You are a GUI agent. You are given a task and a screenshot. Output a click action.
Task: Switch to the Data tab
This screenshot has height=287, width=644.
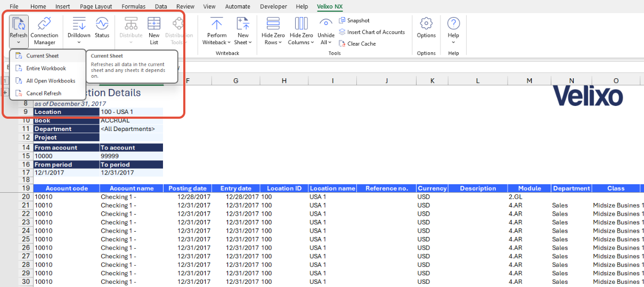[x=161, y=6]
